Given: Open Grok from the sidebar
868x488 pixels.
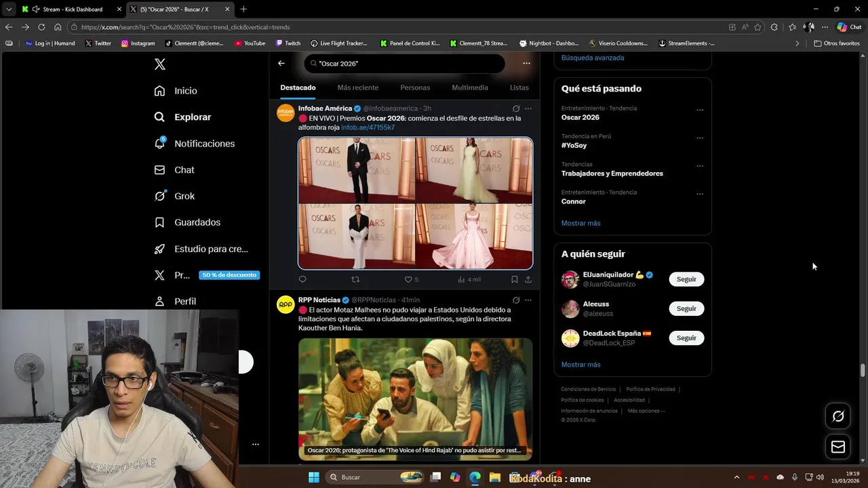Looking at the screenshot, I should [174, 196].
